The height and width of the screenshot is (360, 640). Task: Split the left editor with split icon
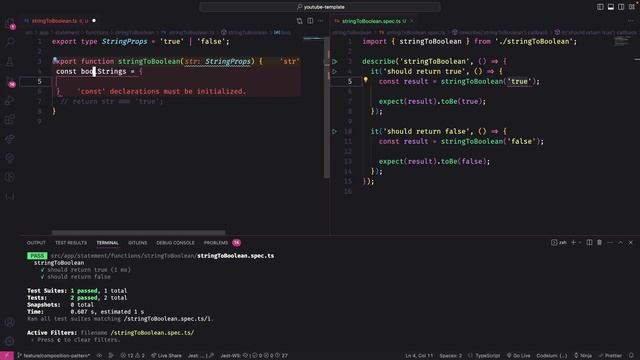pos(310,21)
